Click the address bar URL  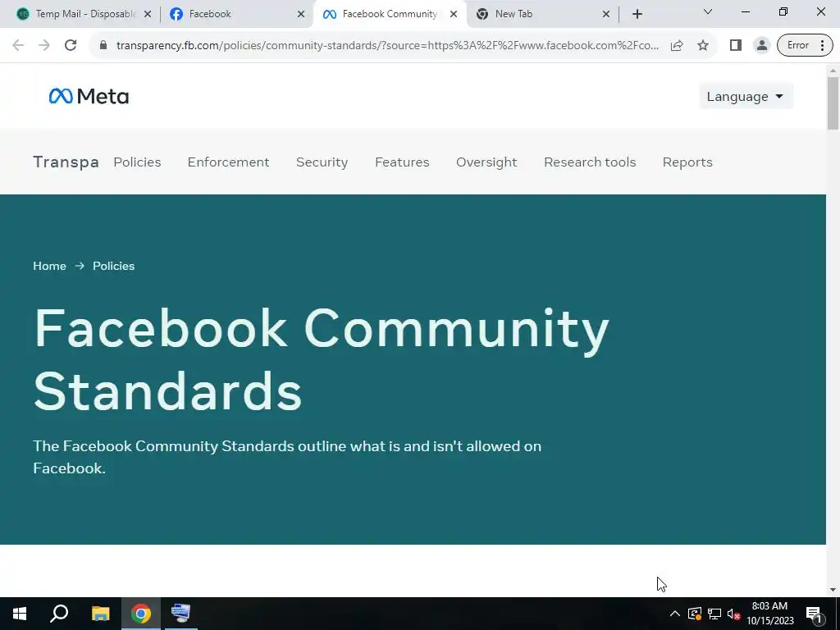(x=387, y=46)
